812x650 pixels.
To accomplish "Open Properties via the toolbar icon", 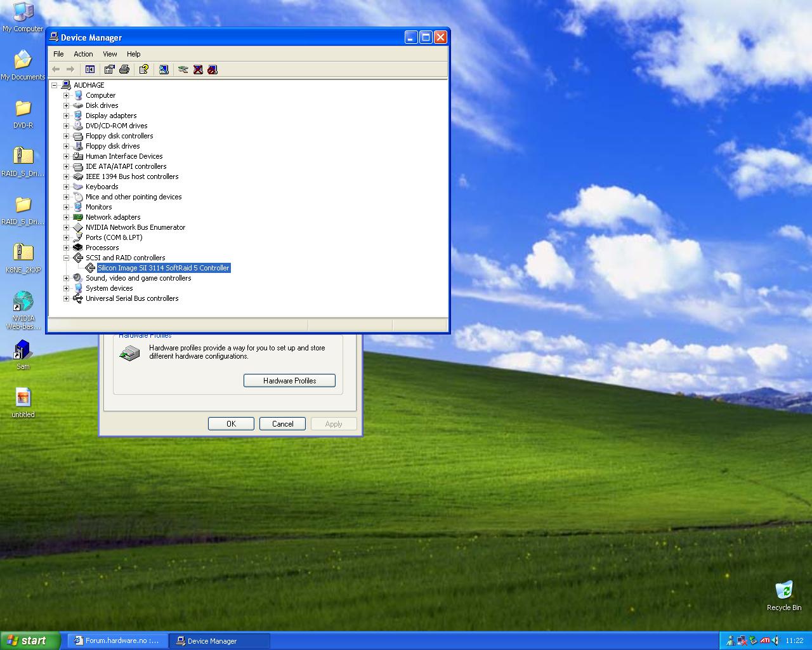I will 110,69.
